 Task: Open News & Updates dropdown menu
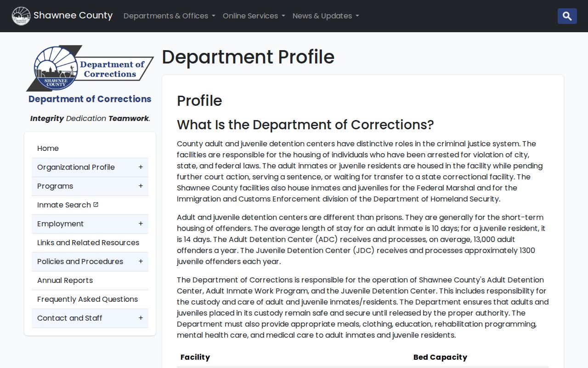[x=326, y=16]
